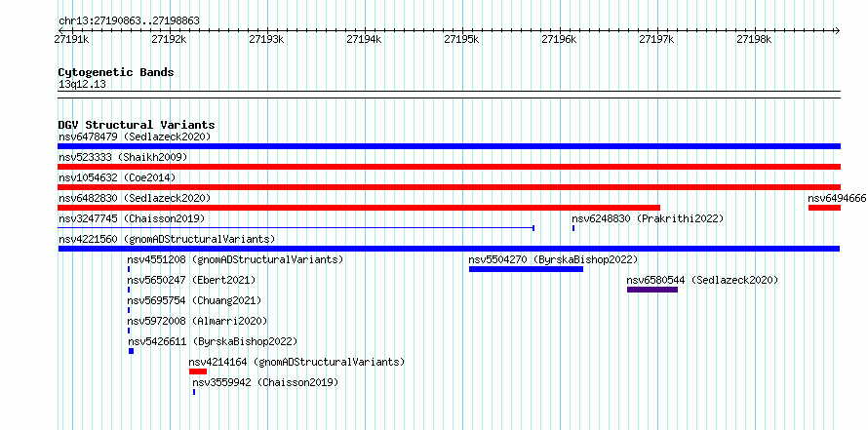Click the nsv4551208 (gnomADStructuralVariants) label
Viewport: 868px width, 430px height.
[235, 259]
